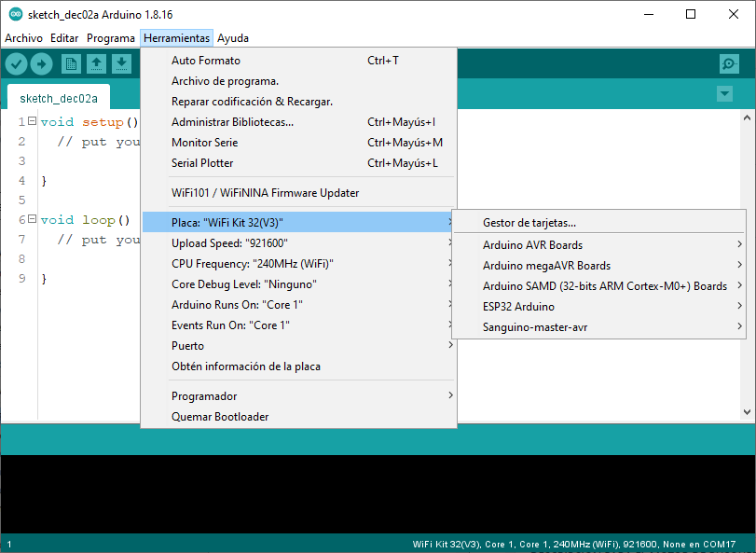The height and width of the screenshot is (553, 756).
Task: Open the Editar menu
Action: coord(64,38)
